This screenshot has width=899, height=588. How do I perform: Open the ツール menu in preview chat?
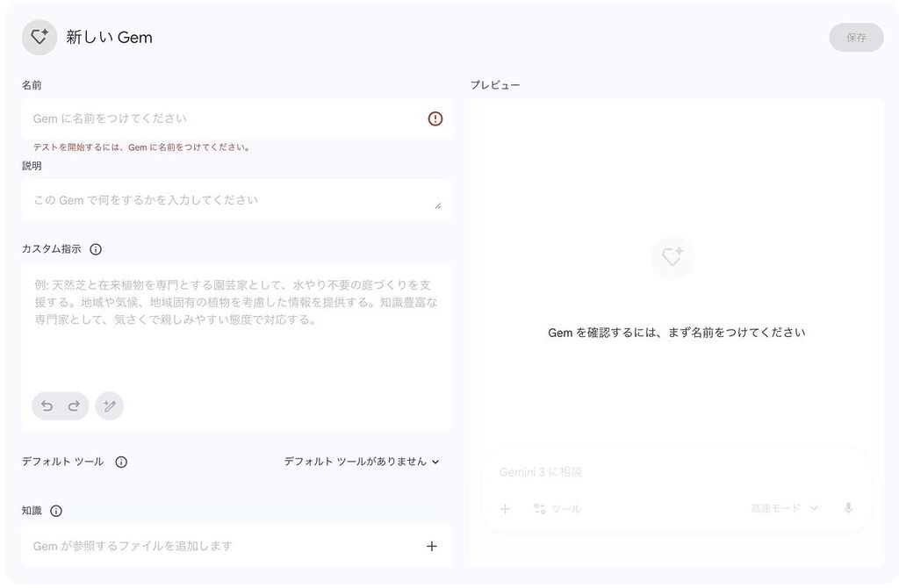557,508
